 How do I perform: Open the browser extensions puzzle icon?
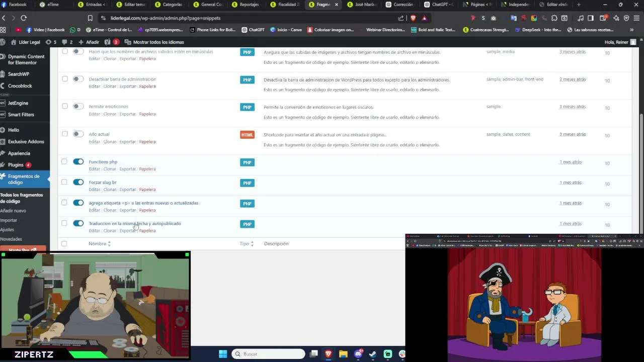tap(554, 18)
